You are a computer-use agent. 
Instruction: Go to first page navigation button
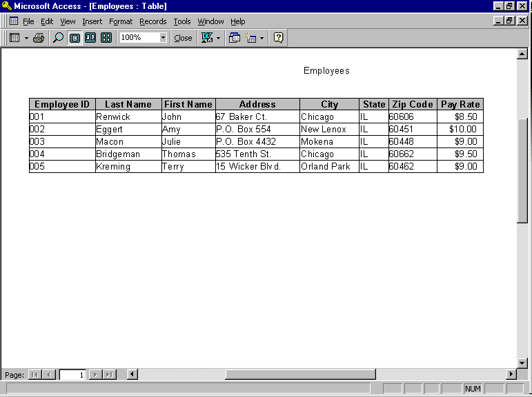click(x=35, y=375)
